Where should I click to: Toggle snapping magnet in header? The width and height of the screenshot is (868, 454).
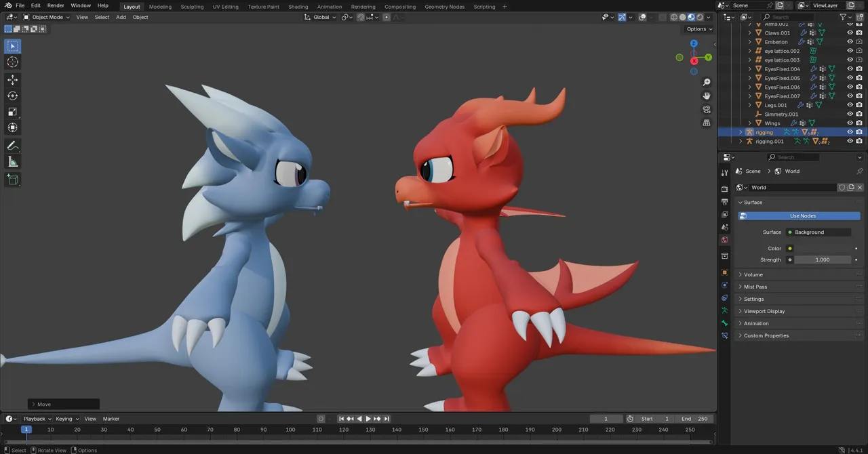click(x=361, y=17)
